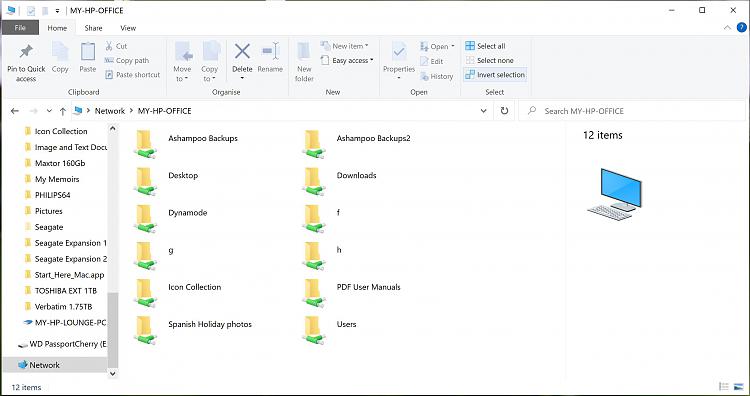The width and height of the screenshot is (750, 396).
Task: Click Edit in Open group
Action: [x=431, y=61]
